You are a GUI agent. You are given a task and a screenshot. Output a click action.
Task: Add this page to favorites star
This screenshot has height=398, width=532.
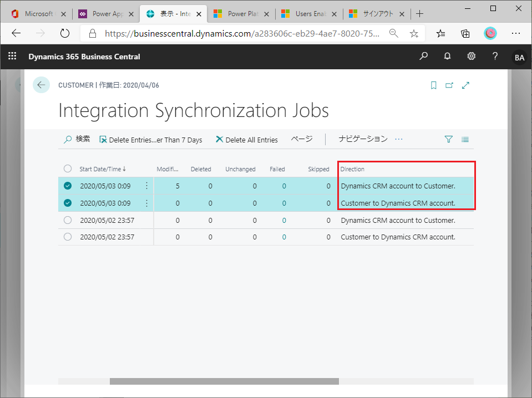(414, 33)
